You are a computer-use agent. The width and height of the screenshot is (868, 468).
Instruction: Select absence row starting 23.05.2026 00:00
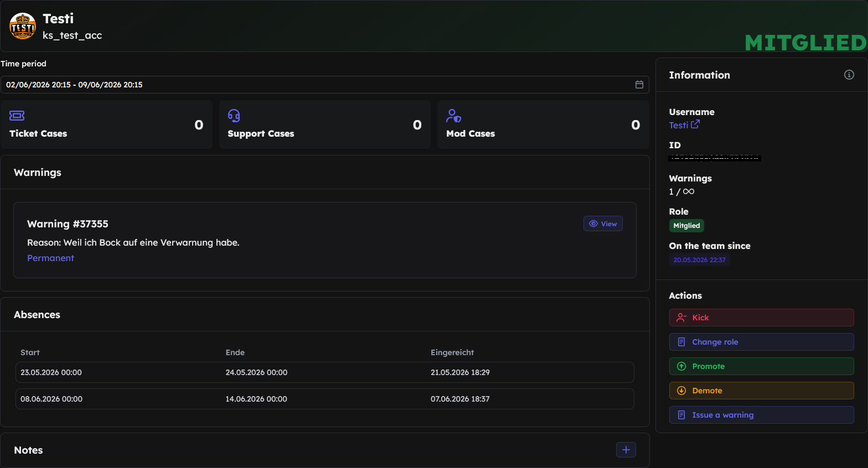[325, 372]
